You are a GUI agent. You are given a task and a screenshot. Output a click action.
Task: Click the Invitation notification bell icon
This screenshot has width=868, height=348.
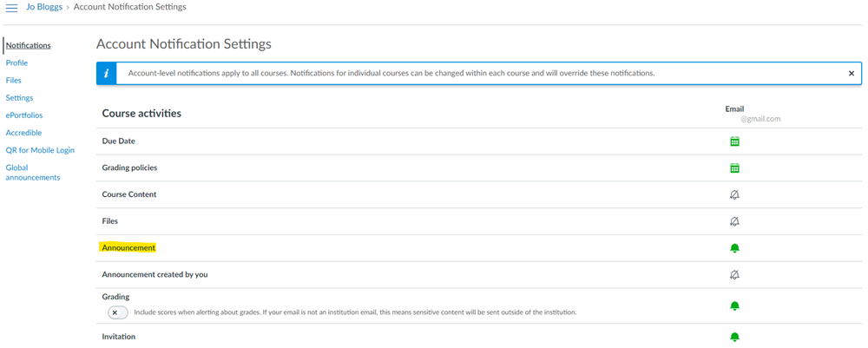(734, 337)
